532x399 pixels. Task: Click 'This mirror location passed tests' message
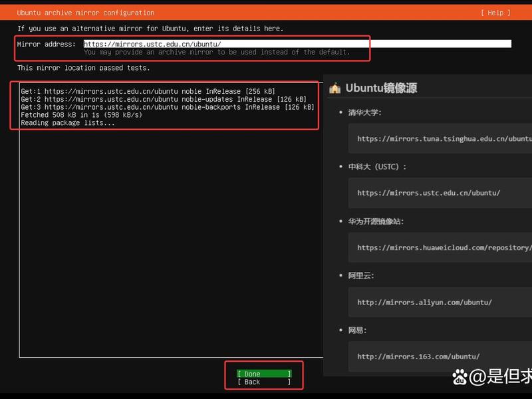(84, 68)
